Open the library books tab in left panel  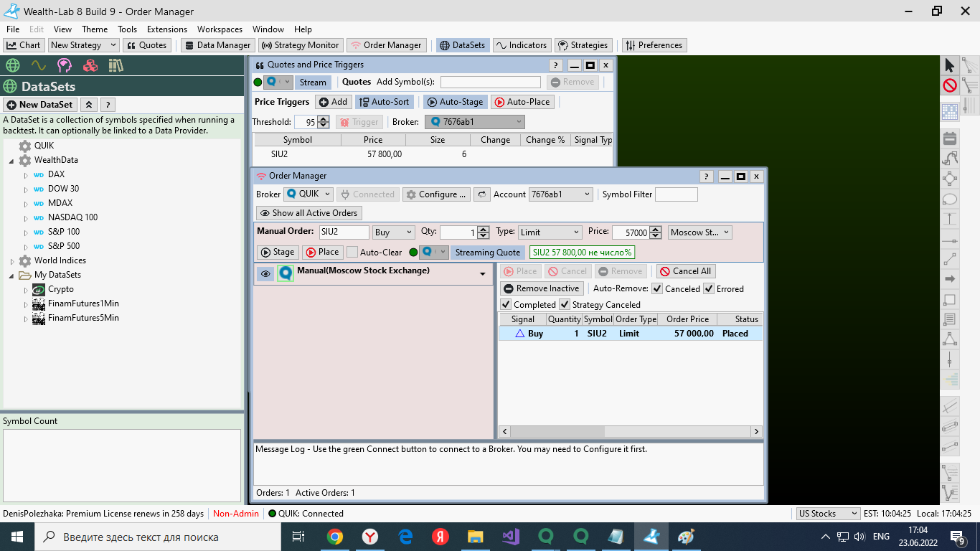(116, 65)
